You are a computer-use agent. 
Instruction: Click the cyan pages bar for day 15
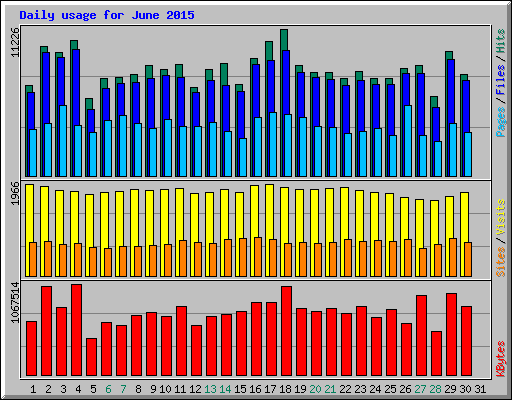(243, 157)
